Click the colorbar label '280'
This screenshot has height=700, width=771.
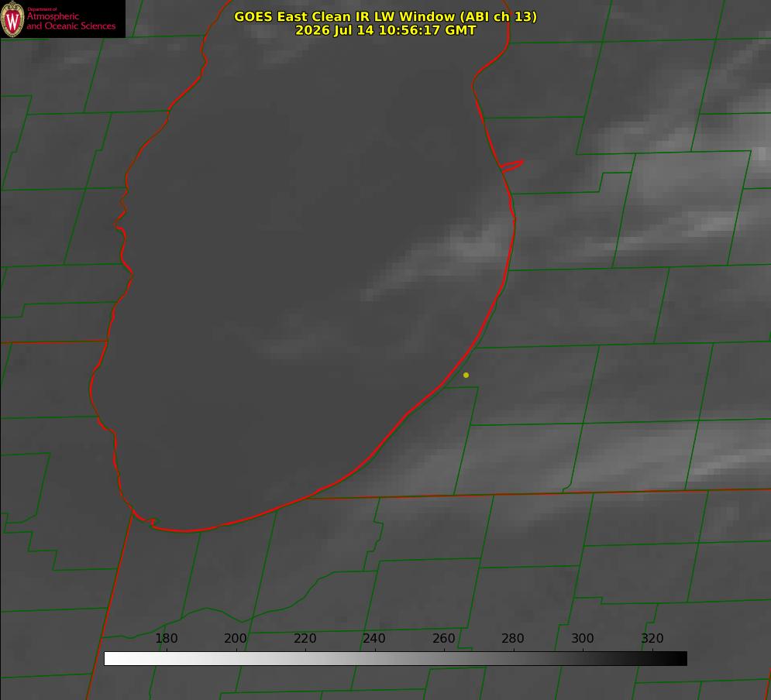[x=513, y=638]
